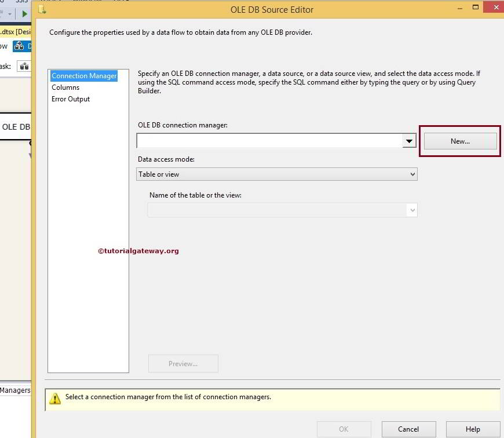504x438 pixels.
Task: Click inside the OLE DB connection manager field
Action: 269,141
